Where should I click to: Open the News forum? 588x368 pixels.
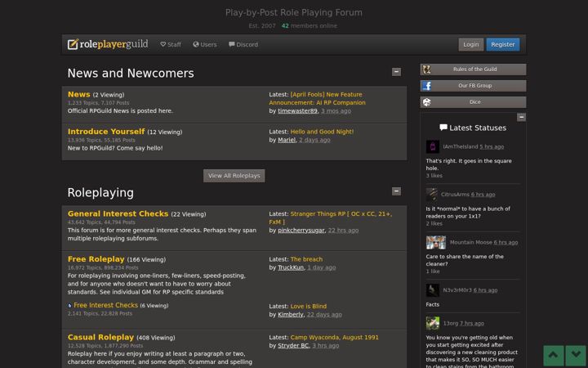click(x=78, y=94)
